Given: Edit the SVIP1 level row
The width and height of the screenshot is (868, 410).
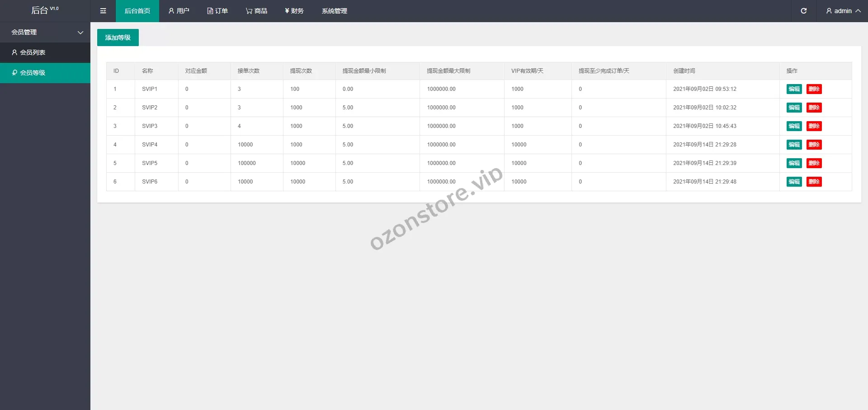Looking at the screenshot, I should pyautogui.click(x=794, y=89).
